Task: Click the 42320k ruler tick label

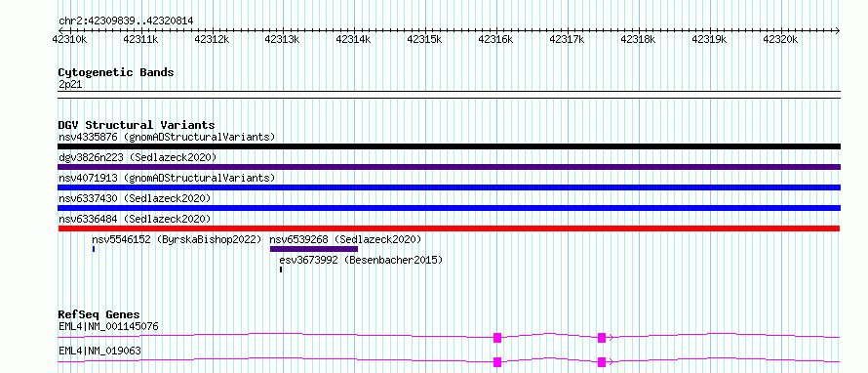Action: [x=780, y=39]
